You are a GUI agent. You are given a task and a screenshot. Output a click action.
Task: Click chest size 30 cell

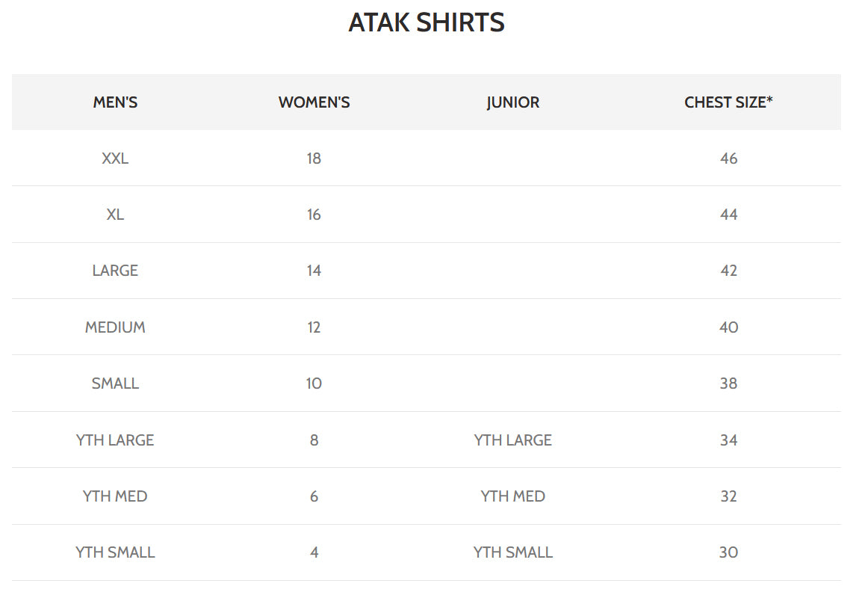point(728,552)
